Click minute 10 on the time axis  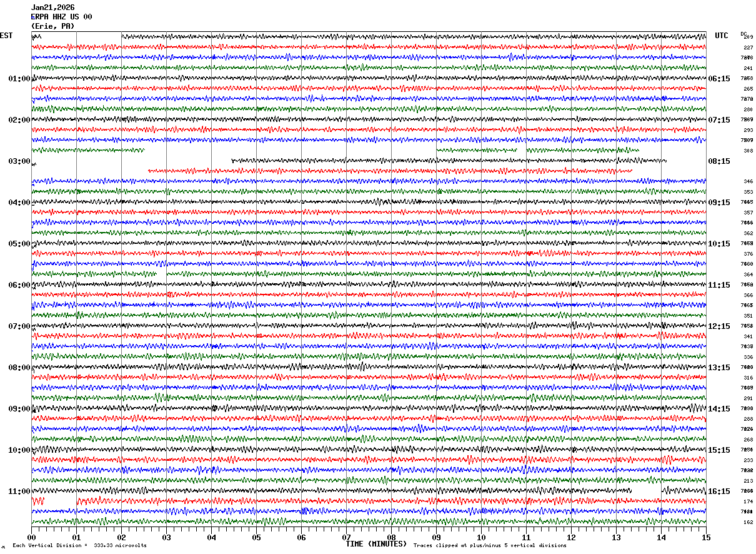[x=481, y=538]
